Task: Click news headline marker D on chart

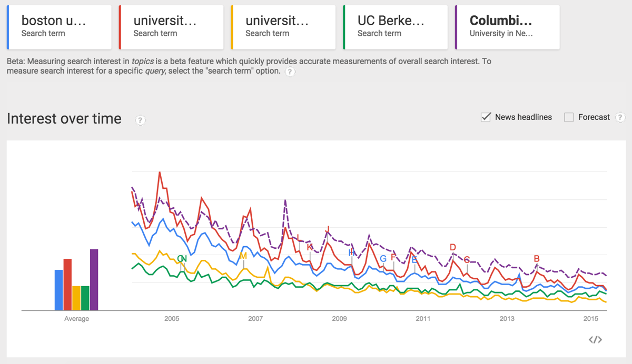Action: [453, 247]
